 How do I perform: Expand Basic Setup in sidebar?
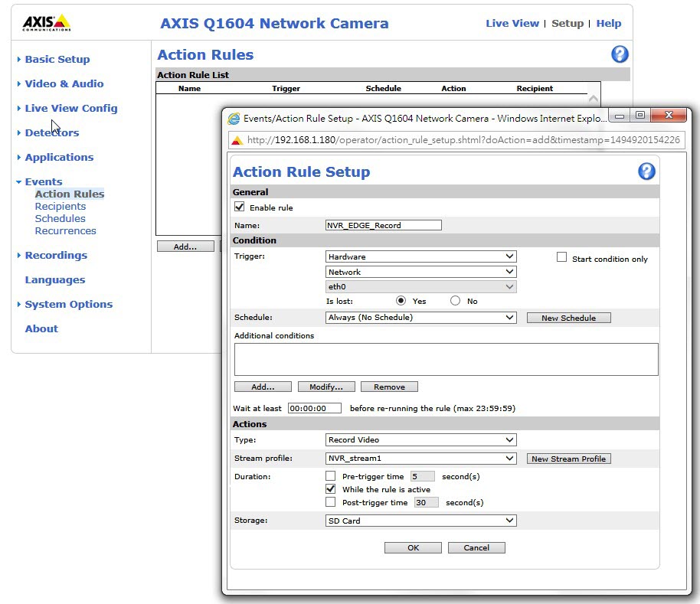point(57,60)
